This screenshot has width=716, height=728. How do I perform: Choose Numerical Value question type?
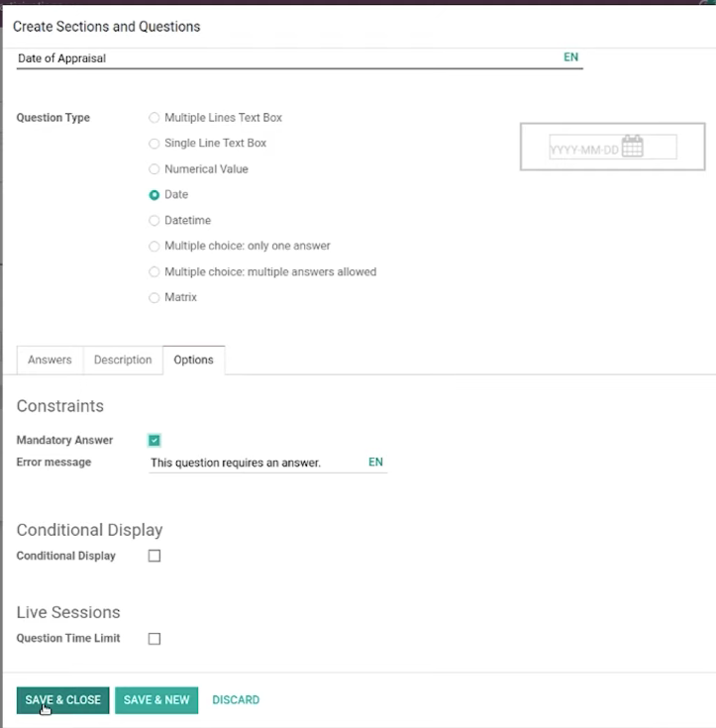(x=154, y=169)
